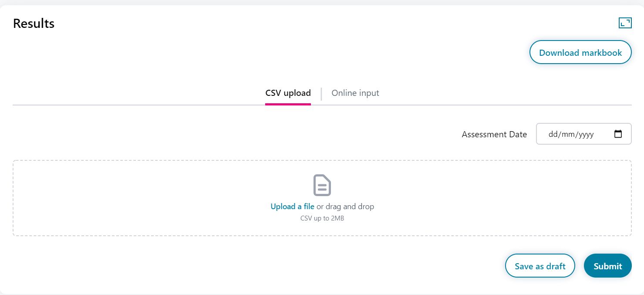Image resolution: width=644 pixels, height=295 pixels.
Task: Click the Assessment Date label
Action: 494,134
